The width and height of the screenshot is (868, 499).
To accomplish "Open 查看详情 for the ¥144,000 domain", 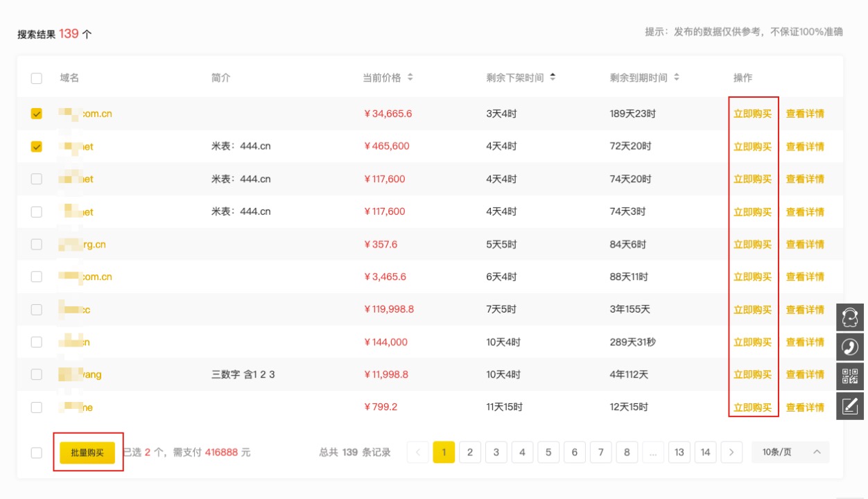I will 805,342.
